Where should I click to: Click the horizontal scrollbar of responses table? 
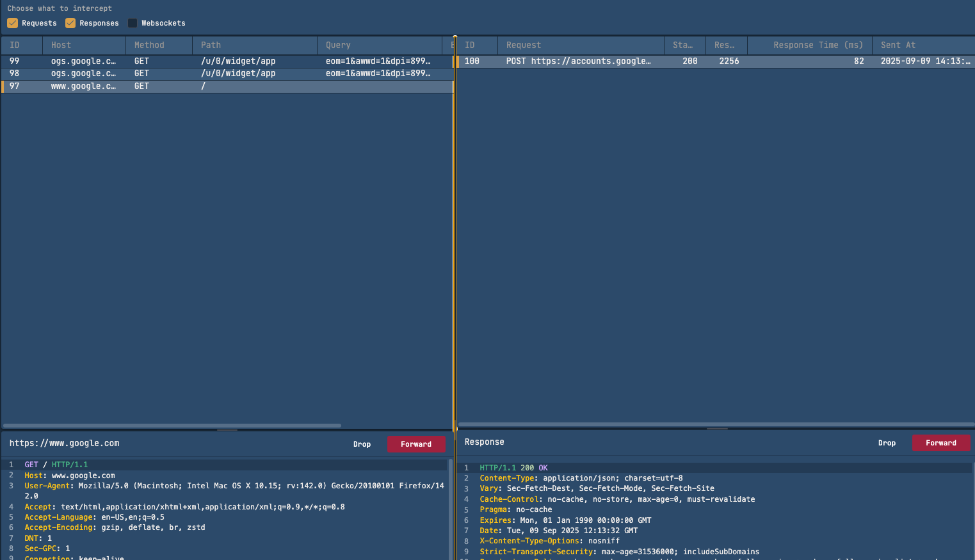716,424
